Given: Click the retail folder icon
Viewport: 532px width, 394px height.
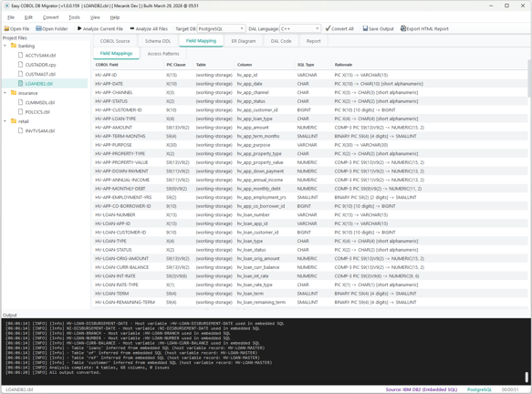Looking at the screenshot, I should point(14,121).
